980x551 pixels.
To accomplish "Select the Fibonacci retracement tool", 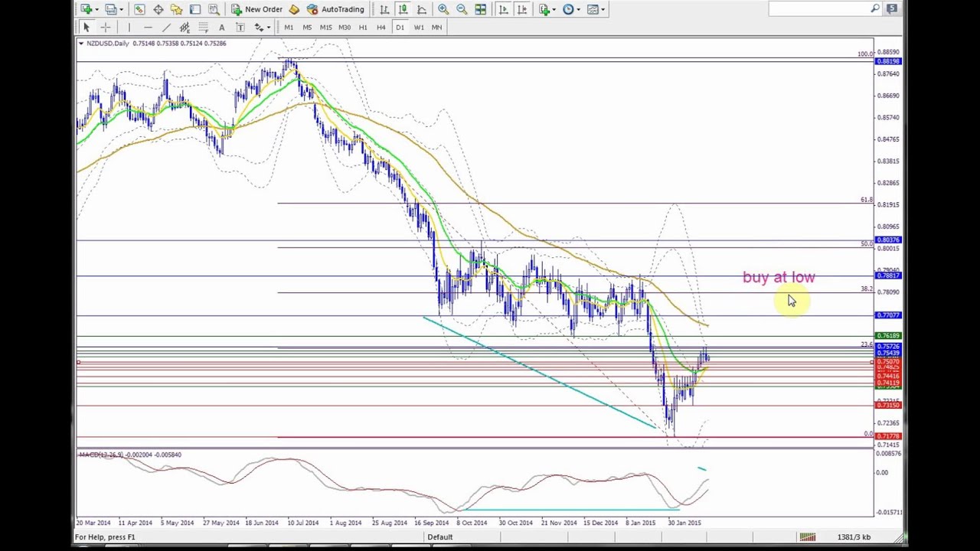I will [x=203, y=28].
